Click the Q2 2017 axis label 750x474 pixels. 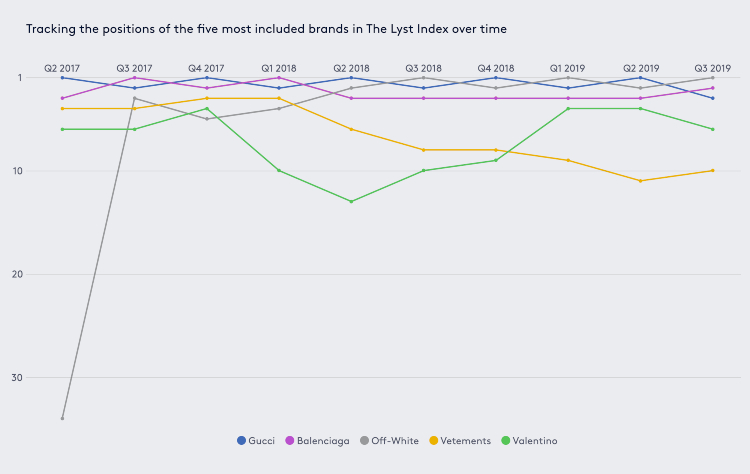click(x=62, y=68)
